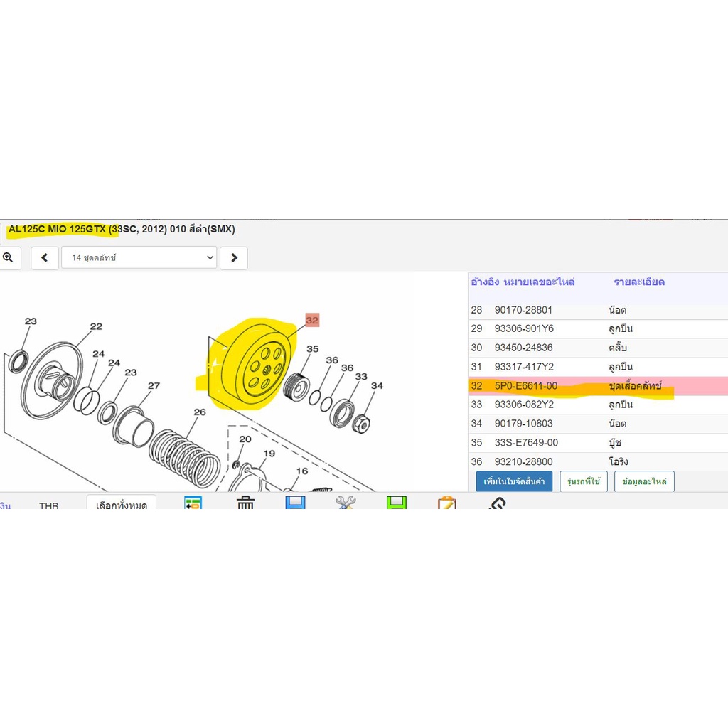Image resolution: width=728 pixels, height=728 pixels.
Task: Click the หมายเลขอะไหล่ column header
Action: pos(539,282)
